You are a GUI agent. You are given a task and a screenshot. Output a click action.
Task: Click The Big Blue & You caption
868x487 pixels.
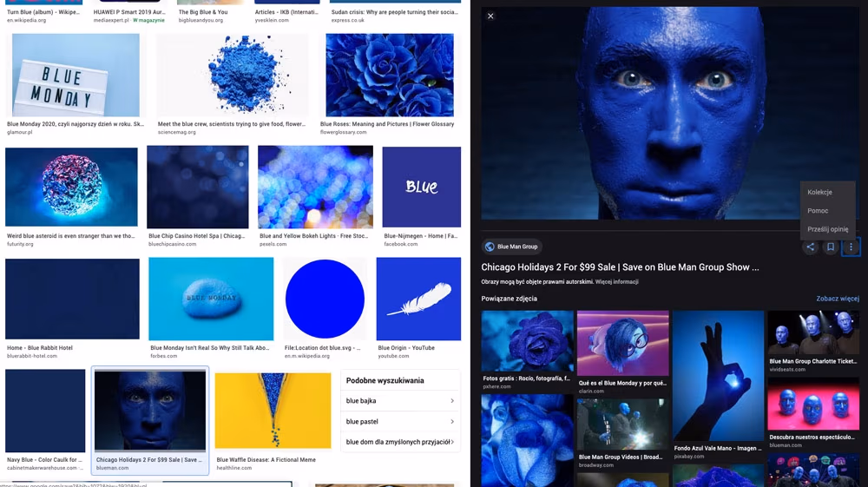pos(202,12)
